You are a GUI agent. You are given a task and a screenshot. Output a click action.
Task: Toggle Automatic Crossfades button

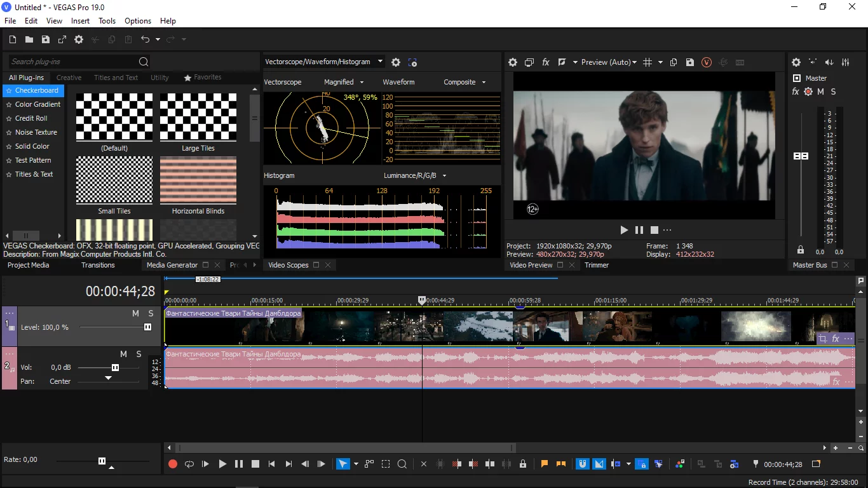point(599,464)
